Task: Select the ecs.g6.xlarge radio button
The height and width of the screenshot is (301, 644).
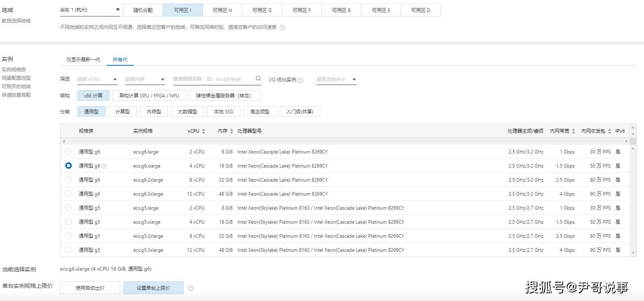Action: coord(69,166)
